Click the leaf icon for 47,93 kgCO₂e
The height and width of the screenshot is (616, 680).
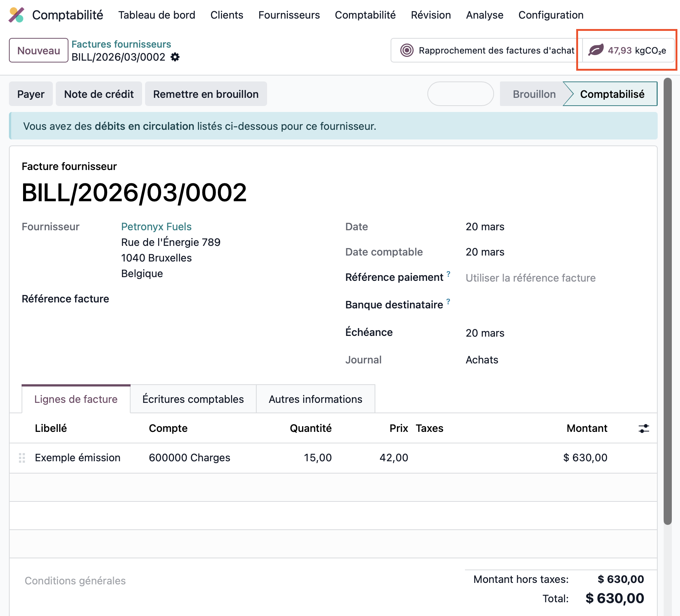(x=596, y=50)
